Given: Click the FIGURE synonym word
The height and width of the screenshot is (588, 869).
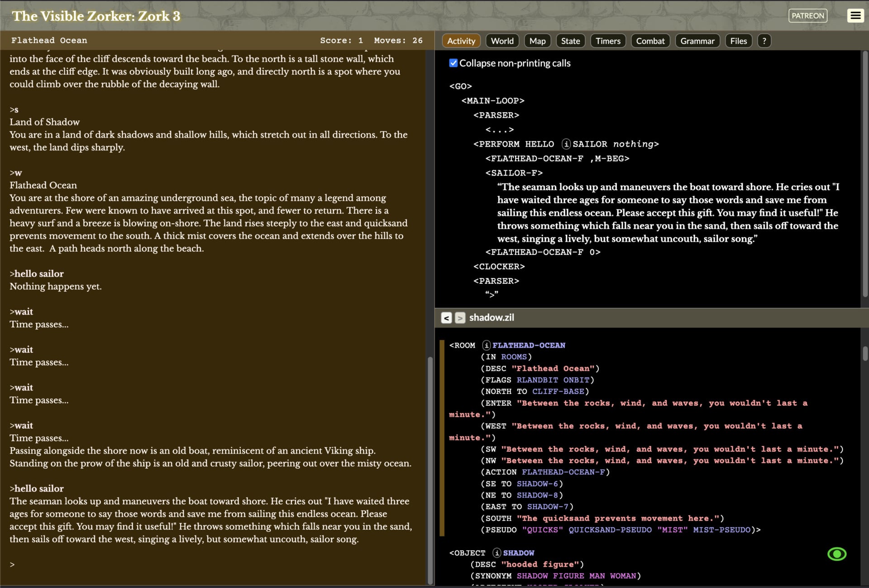Looking at the screenshot, I should (568, 576).
